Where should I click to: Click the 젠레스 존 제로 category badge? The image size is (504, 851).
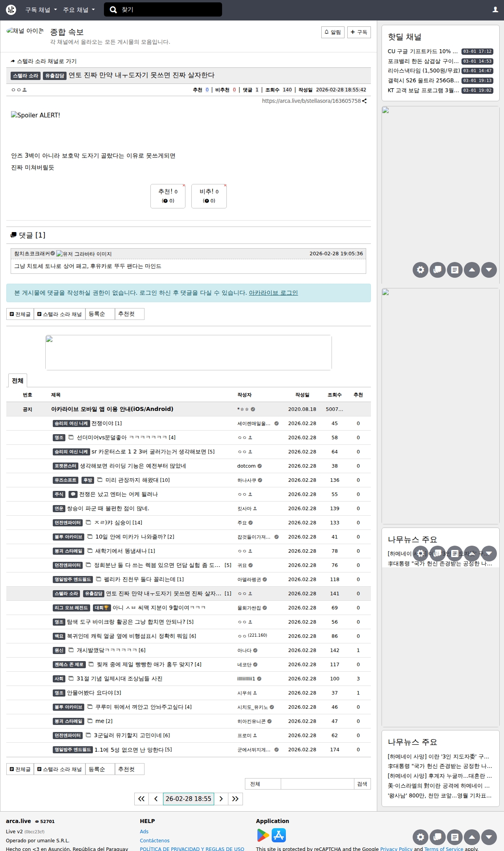point(69,664)
